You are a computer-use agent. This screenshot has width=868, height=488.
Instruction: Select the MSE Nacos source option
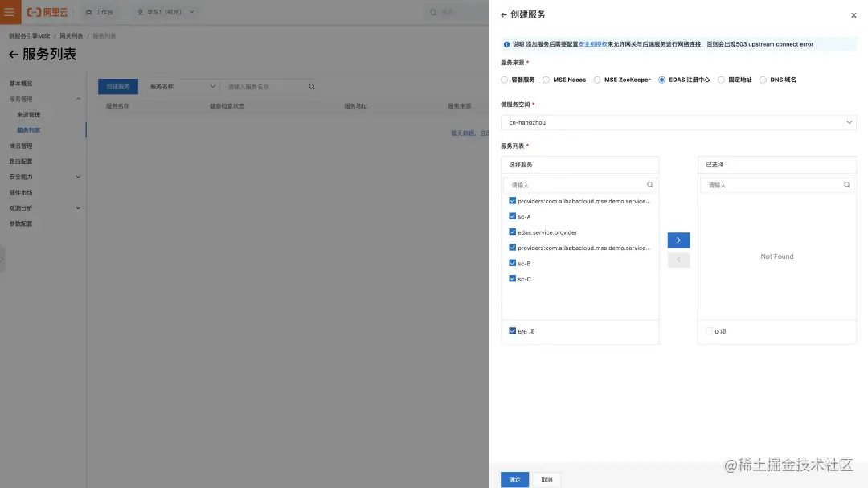[547, 80]
